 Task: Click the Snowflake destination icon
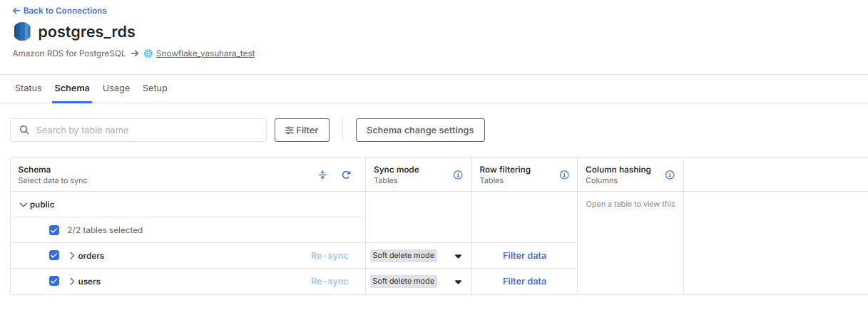148,53
